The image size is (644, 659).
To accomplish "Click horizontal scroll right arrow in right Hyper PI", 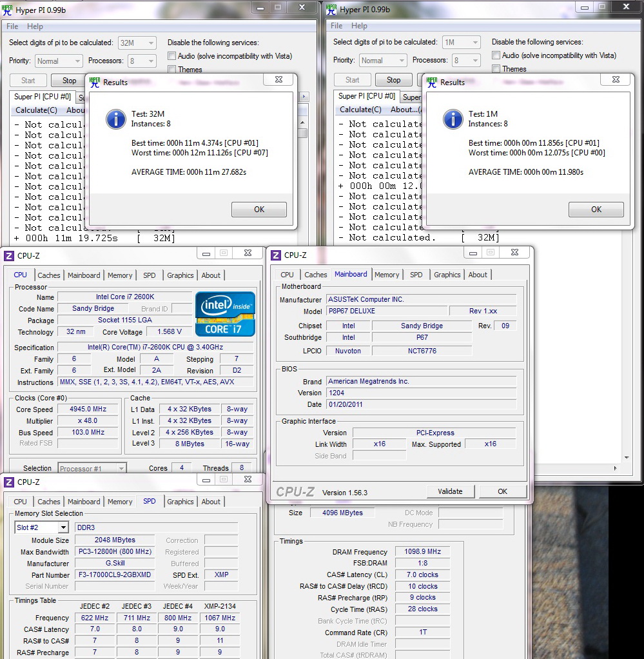I will coord(616,467).
